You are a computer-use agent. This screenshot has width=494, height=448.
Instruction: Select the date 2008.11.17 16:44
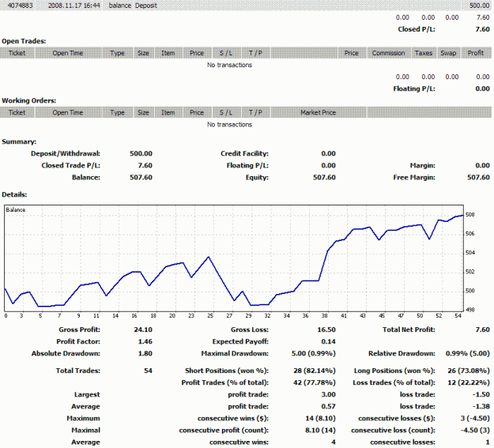74,6
